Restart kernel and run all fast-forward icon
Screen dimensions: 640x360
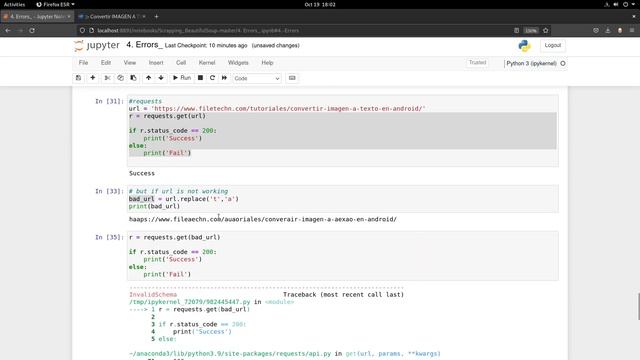tap(224, 78)
